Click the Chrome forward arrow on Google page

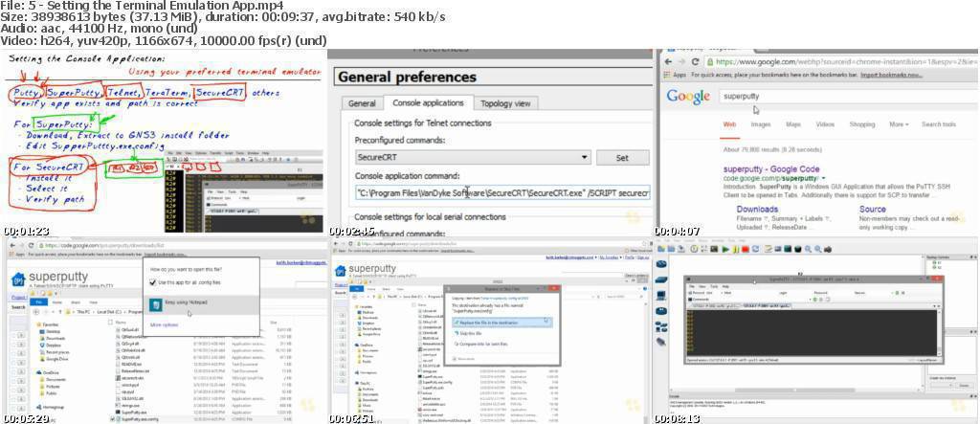pos(681,62)
